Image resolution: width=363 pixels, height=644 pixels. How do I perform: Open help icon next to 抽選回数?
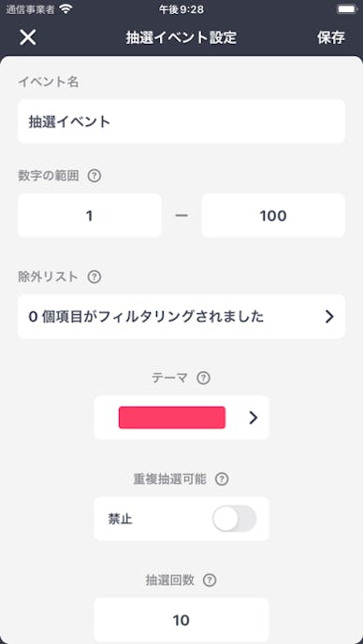pos(210,580)
